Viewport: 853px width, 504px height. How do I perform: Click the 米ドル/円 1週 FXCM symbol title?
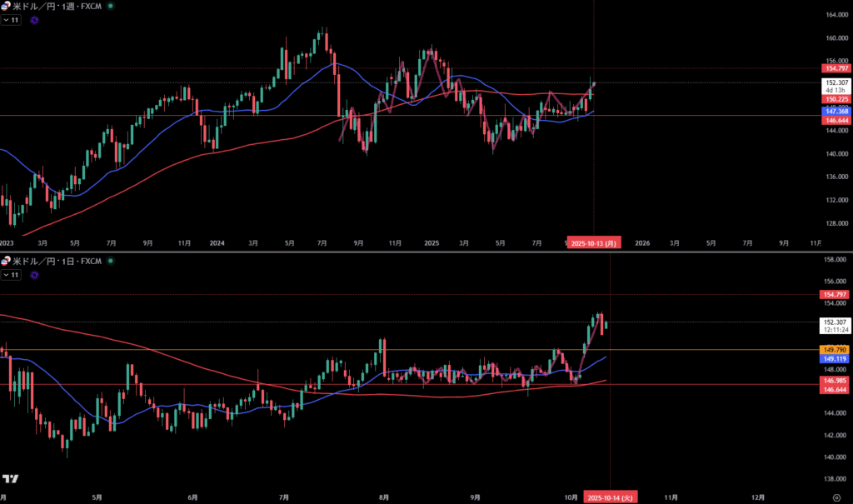[57, 6]
